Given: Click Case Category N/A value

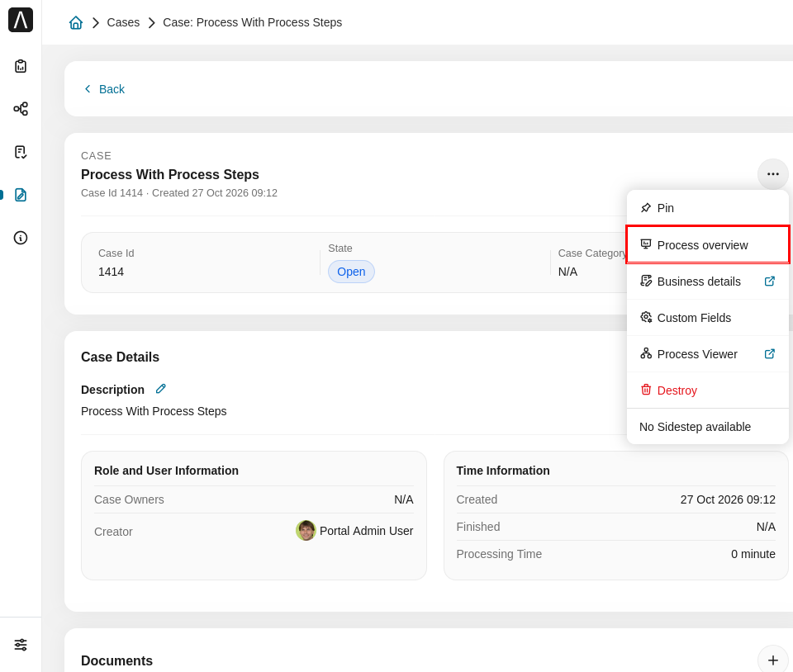Looking at the screenshot, I should (567, 272).
